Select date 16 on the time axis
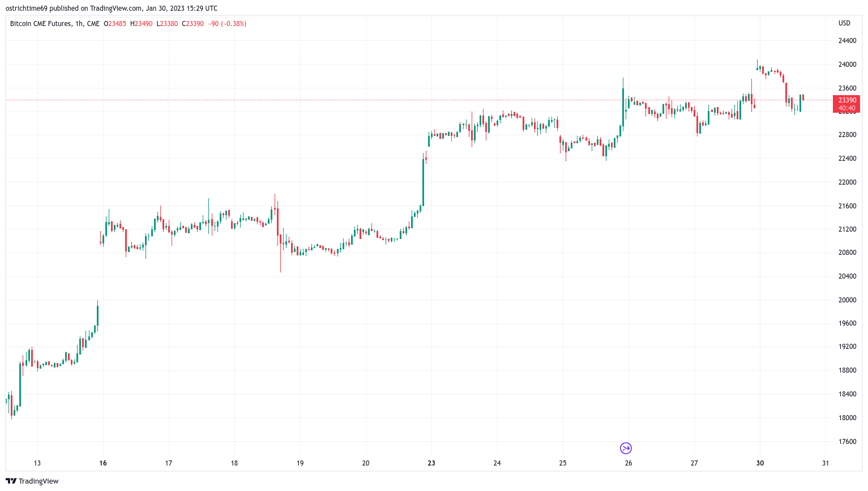 (x=103, y=463)
